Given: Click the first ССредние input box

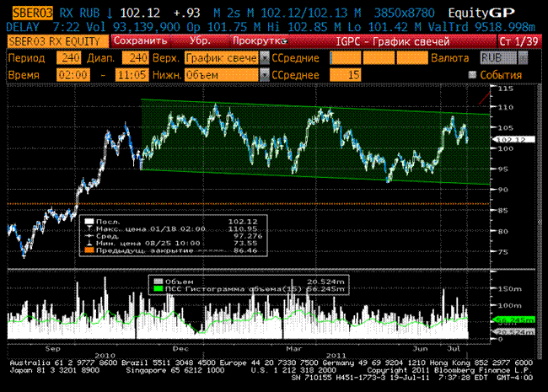Looking at the screenshot, I should 346,58.
